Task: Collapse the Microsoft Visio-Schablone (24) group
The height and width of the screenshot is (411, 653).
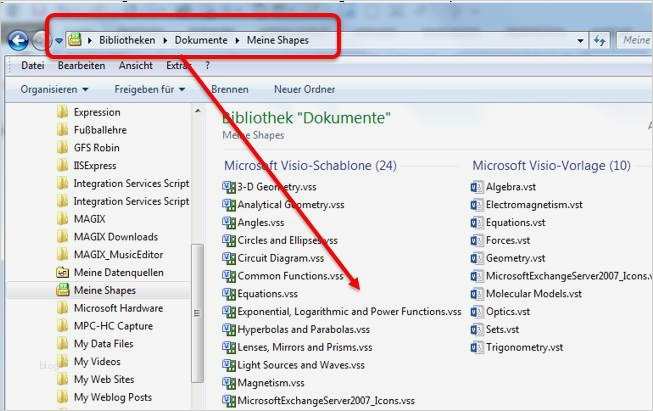Action: [x=310, y=165]
